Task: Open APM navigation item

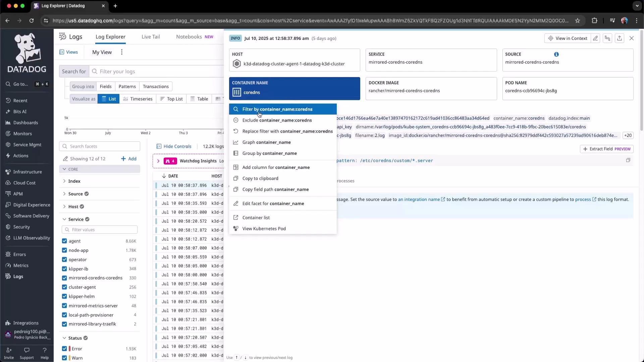Action: (18, 194)
